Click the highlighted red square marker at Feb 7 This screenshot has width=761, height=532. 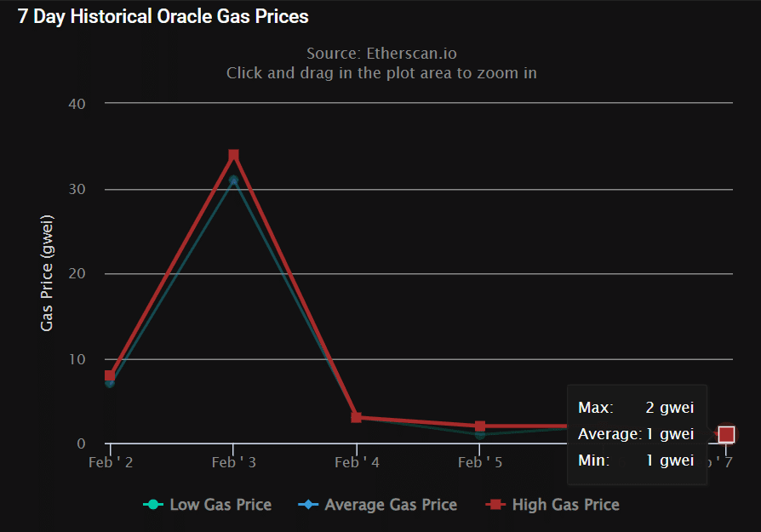click(x=726, y=434)
